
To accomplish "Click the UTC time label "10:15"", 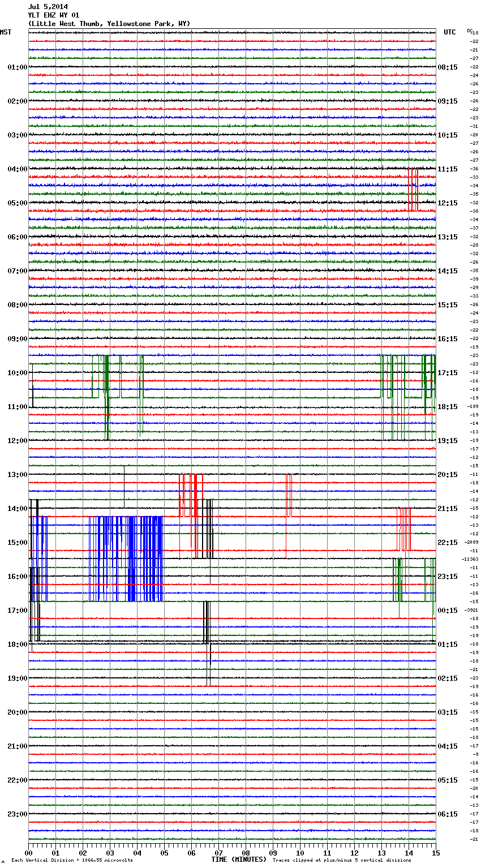I will 448,135.
